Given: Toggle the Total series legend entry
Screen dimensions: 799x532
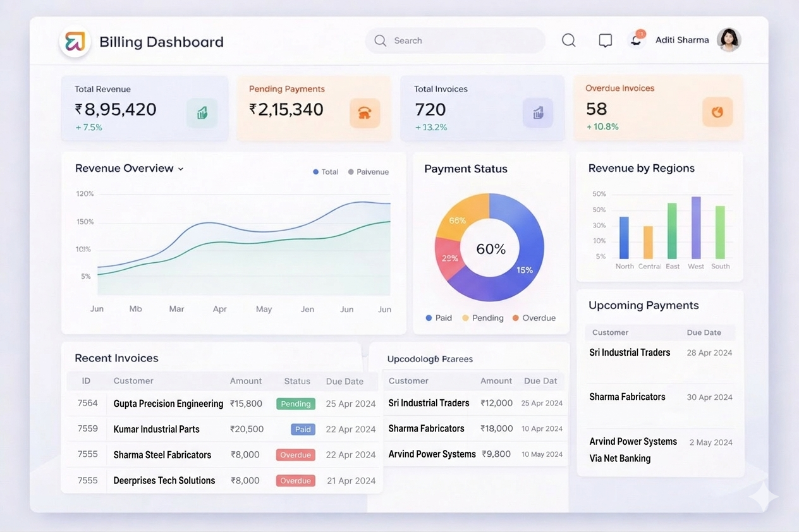Looking at the screenshot, I should coord(326,172).
